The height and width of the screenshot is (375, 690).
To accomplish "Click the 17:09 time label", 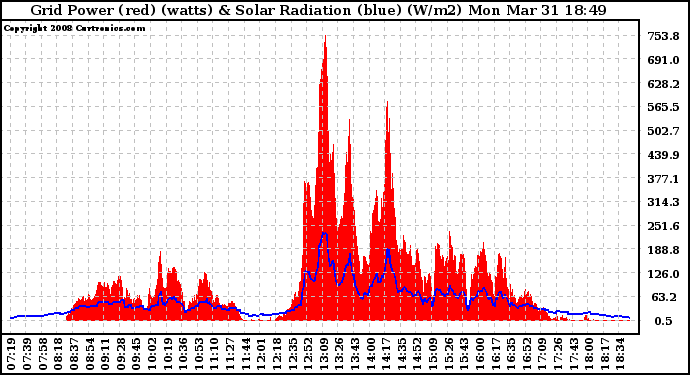I will pyautogui.click(x=542, y=354).
